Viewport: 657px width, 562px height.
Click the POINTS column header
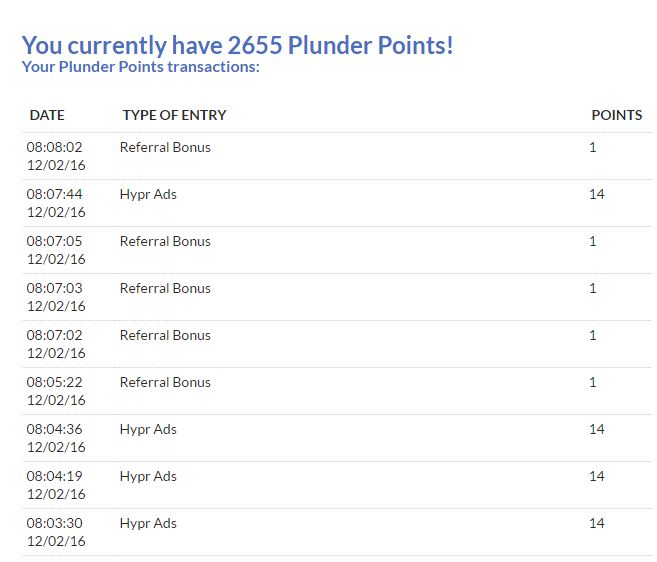617,115
